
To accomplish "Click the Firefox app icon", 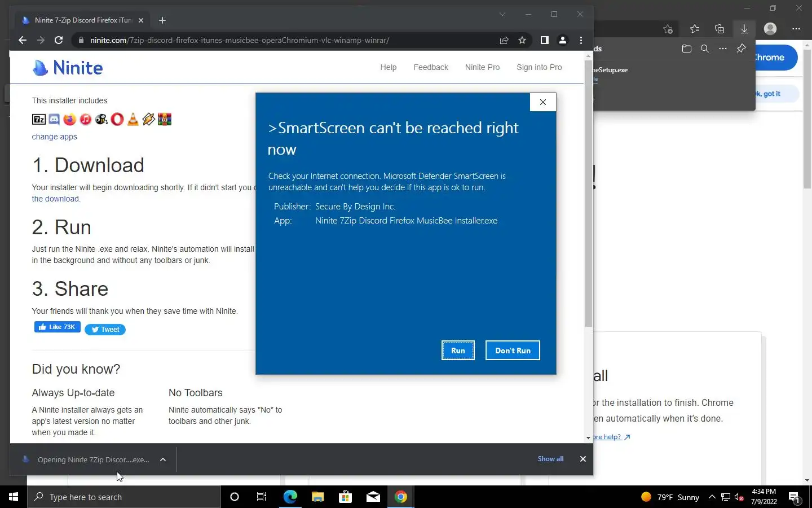I will 70,119.
